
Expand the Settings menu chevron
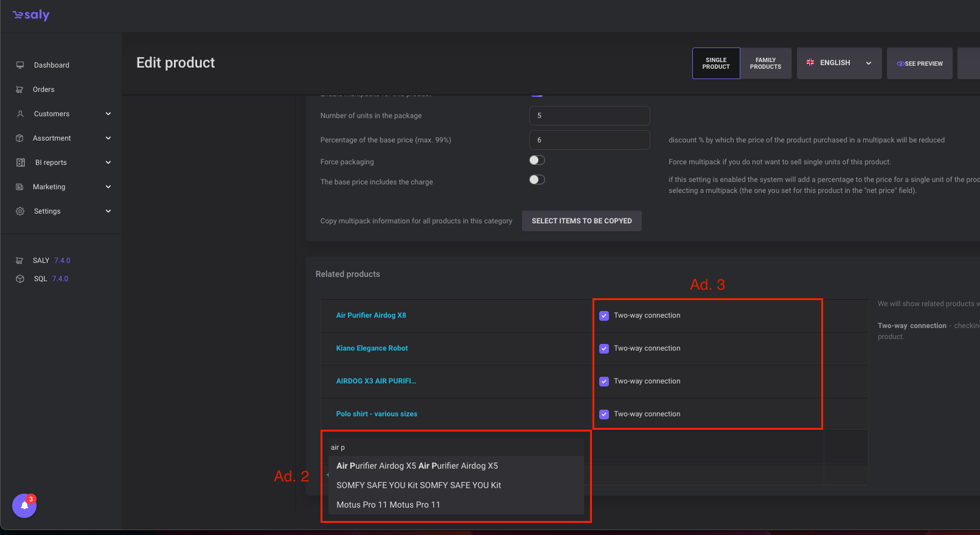click(108, 211)
